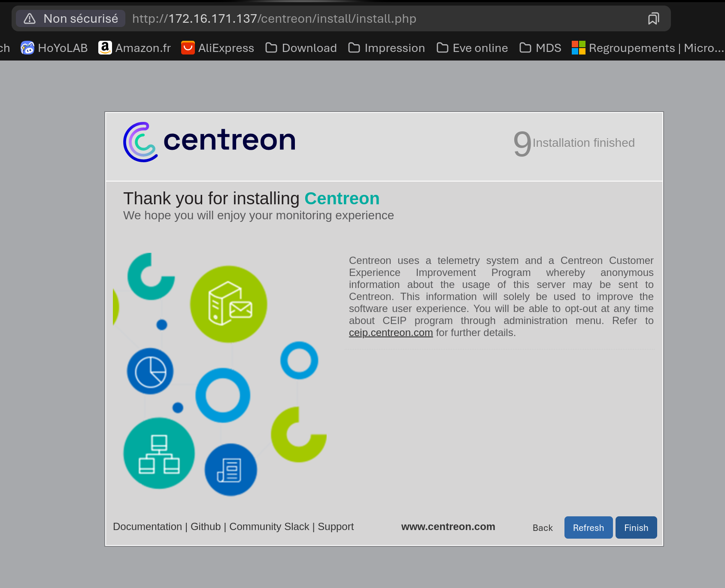Image resolution: width=725 pixels, height=588 pixels.
Task: Click 'We hope you will enjoy' subtitle
Action: [x=258, y=215]
